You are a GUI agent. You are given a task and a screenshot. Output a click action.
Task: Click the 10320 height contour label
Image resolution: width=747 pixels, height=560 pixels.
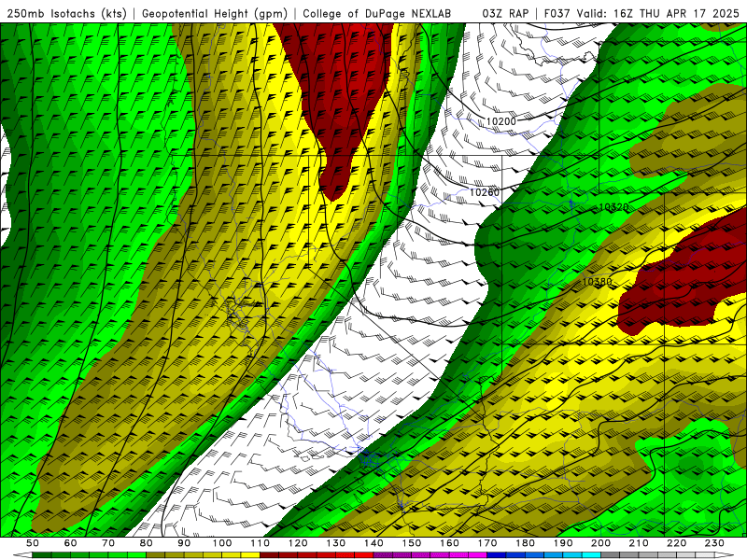613,207
